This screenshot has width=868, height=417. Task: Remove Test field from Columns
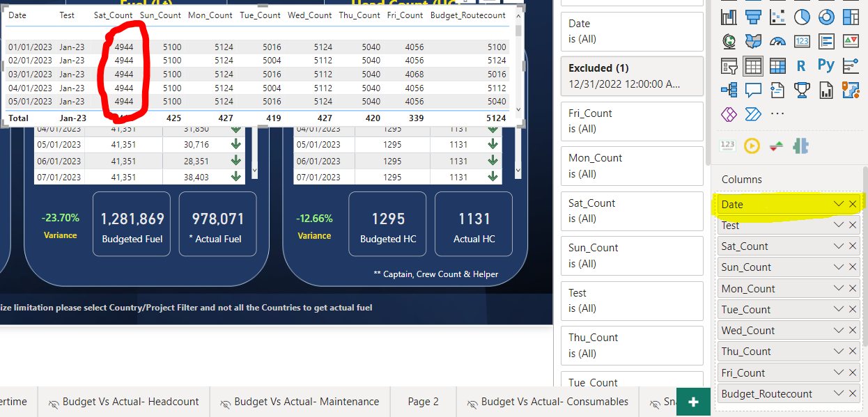853,225
